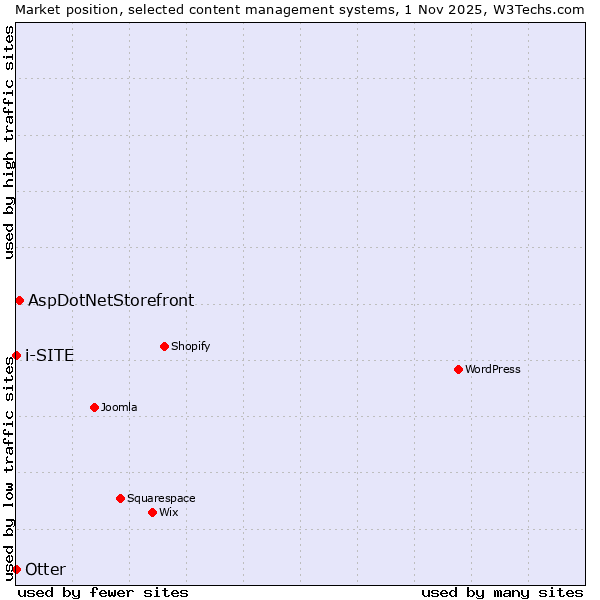Image resolution: width=600 pixels, height=600 pixels.
Task: Click the 'used by many sites' axis label
Action: tap(502, 592)
